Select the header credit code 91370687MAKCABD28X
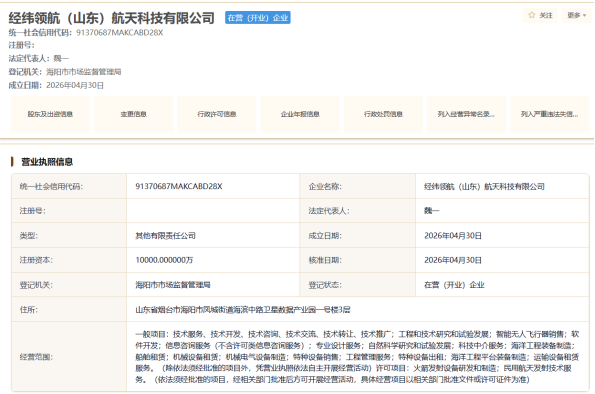 (x=120, y=33)
